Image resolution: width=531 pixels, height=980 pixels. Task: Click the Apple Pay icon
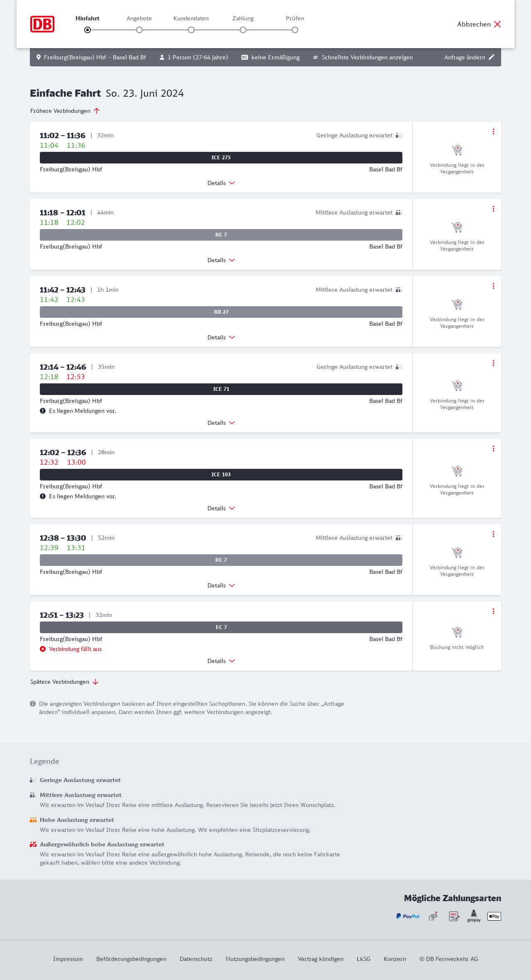pos(494,916)
